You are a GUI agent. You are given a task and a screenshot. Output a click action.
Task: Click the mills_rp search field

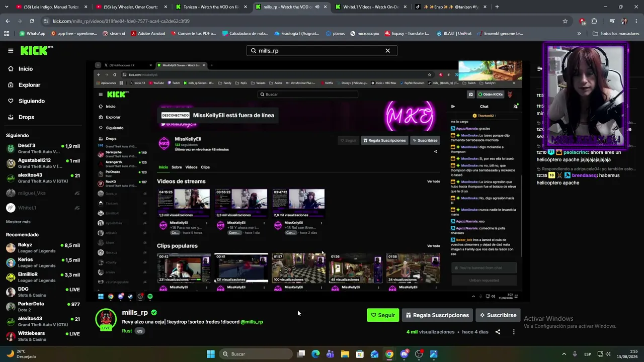[321, 51]
